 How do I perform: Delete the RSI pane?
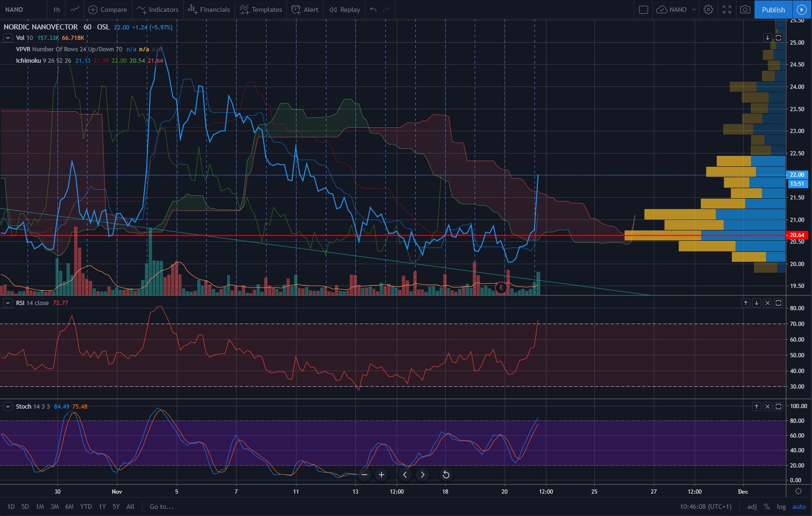coord(767,303)
